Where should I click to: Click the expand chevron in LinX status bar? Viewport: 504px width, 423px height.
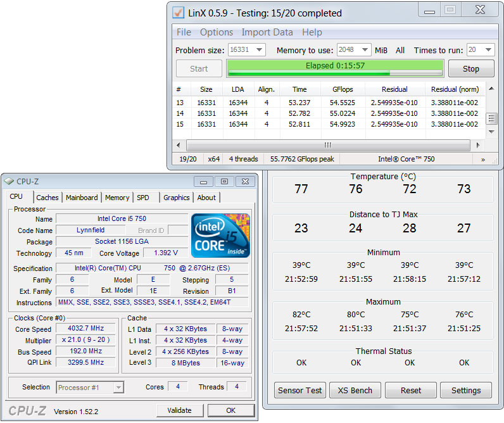(x=482, y=160)
